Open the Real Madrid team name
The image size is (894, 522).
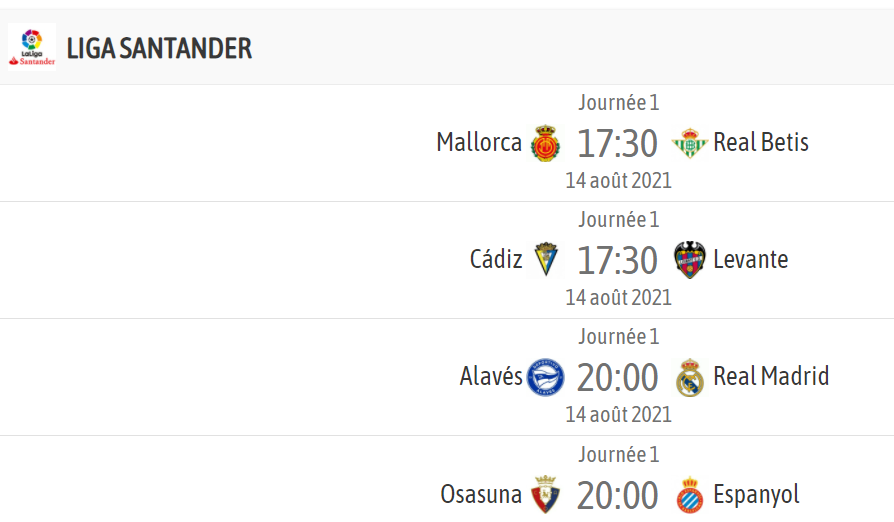coord(771,377)
